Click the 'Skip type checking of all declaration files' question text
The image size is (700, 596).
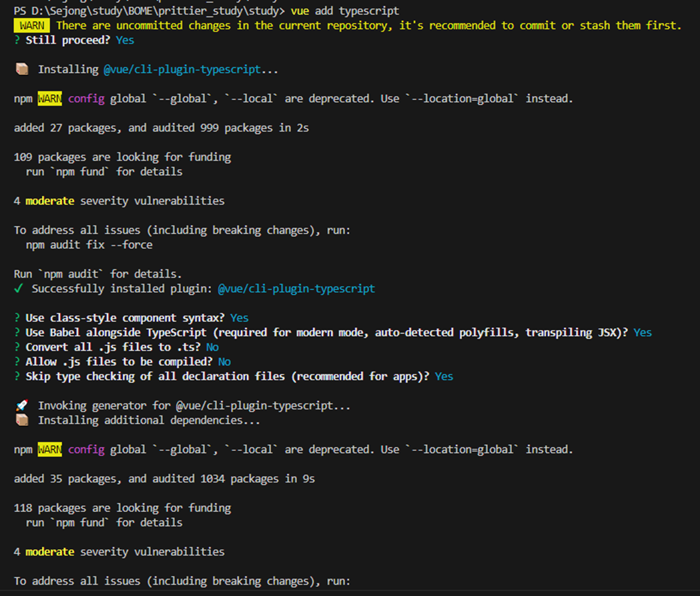tap(227, 376)
